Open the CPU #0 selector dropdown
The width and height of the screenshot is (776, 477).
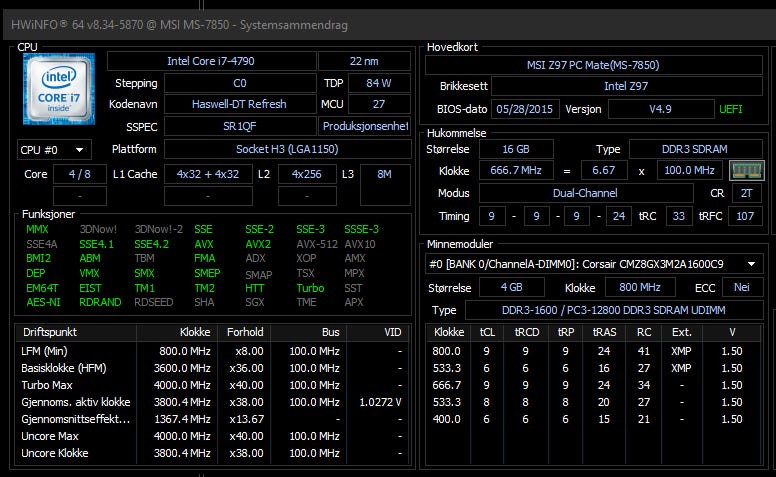54,149
